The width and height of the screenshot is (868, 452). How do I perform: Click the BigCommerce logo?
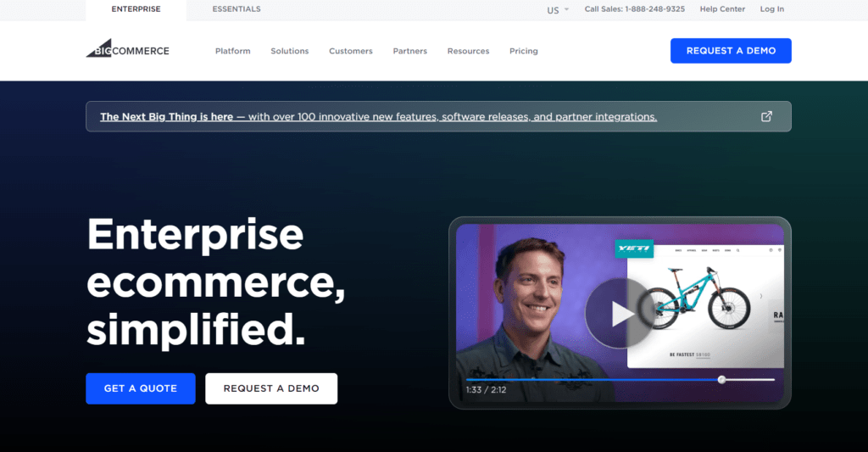[x=128, y=48]
